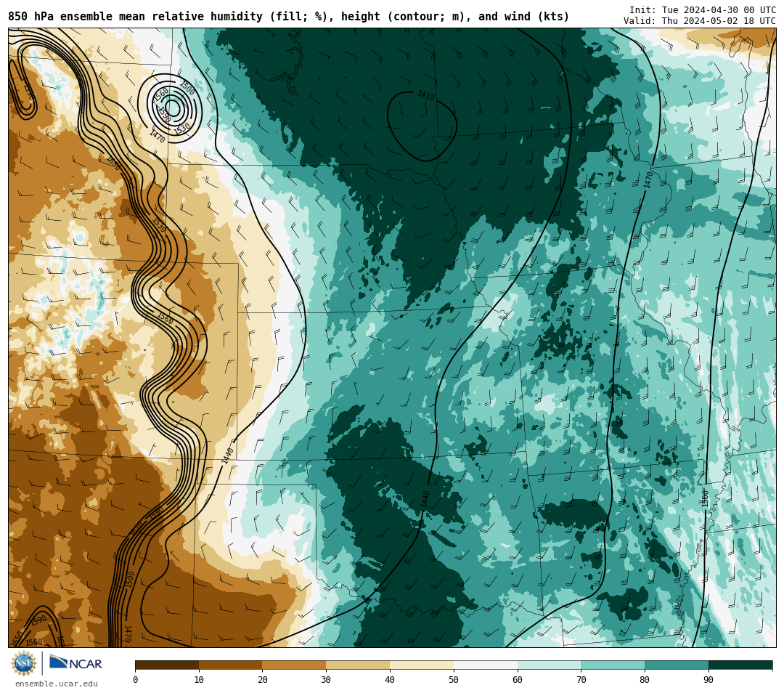This screenshot has width=784, height=693.
Task: Click colorbar tick label 40
Action: (390, 679)
